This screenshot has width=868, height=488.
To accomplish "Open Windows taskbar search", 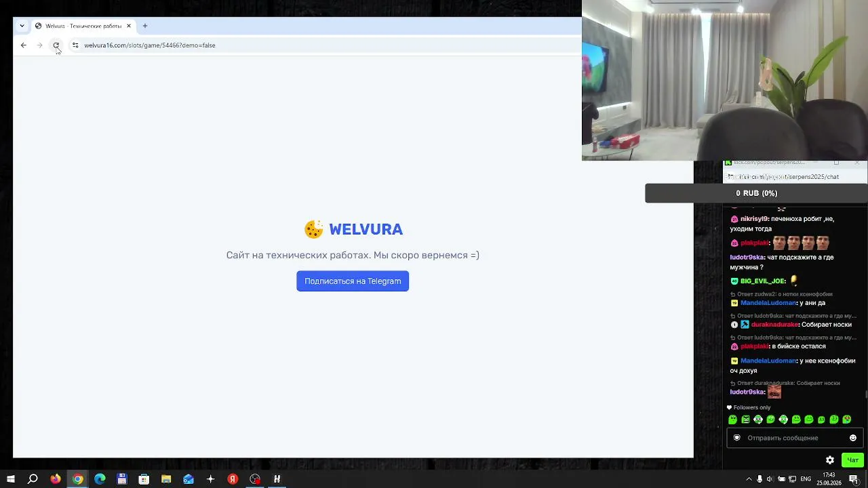I will (33, 479).
